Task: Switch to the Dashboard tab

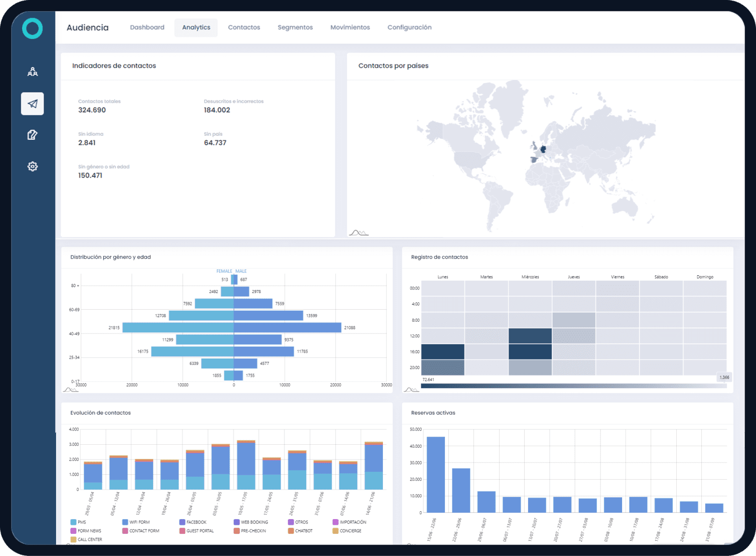Action: coord(147,27)
